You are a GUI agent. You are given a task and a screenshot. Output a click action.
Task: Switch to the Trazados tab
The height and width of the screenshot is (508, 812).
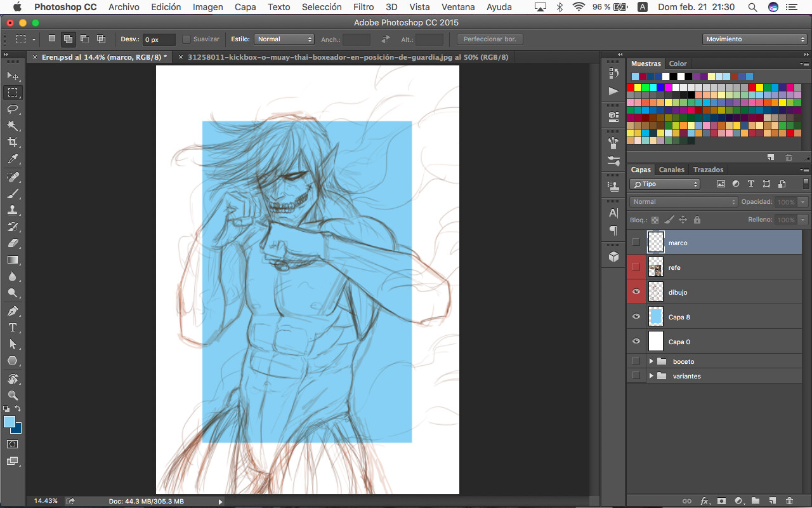coord(708,170)
